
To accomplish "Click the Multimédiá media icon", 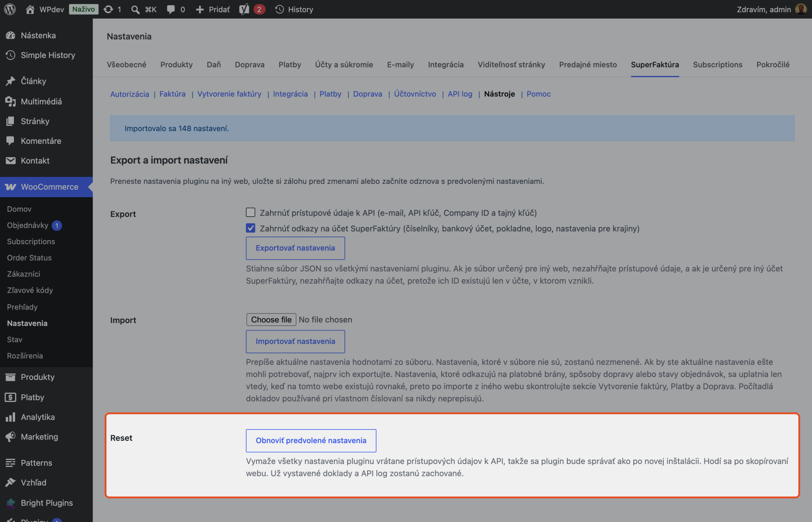I will pos(10,101).
